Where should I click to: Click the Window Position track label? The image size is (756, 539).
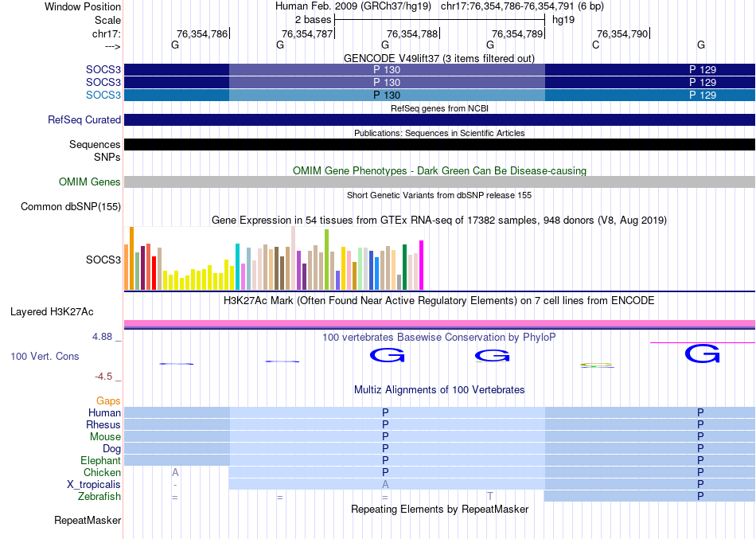[x=83, y=6]
